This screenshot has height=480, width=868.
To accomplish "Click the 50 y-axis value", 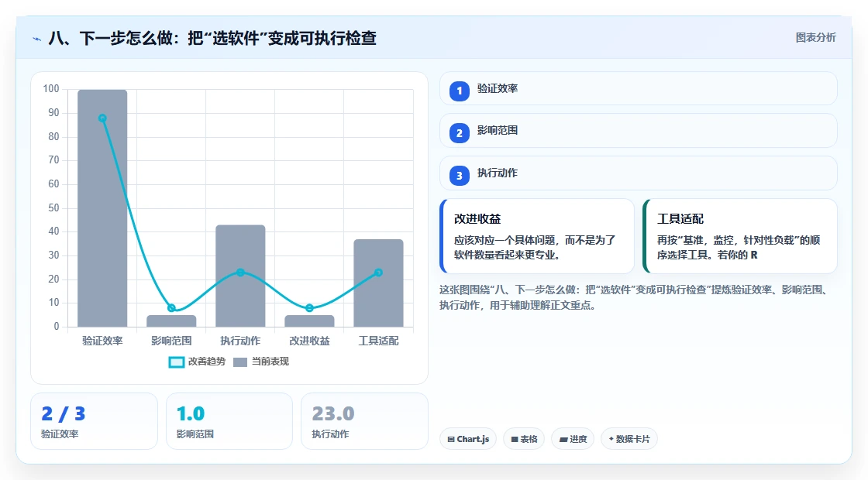I will coord(53,208).
